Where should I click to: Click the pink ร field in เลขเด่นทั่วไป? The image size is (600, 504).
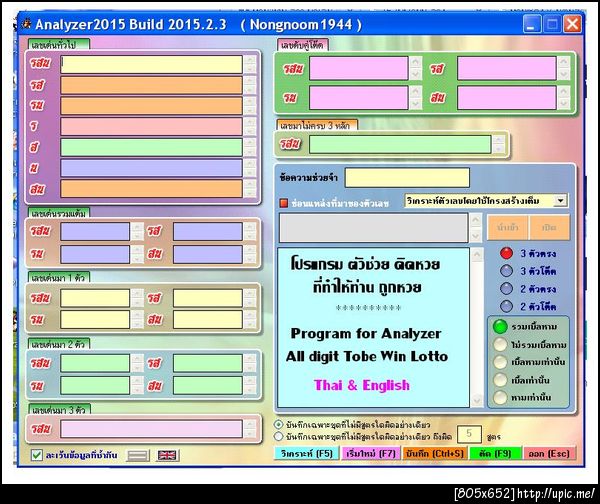tap(152, 126)
